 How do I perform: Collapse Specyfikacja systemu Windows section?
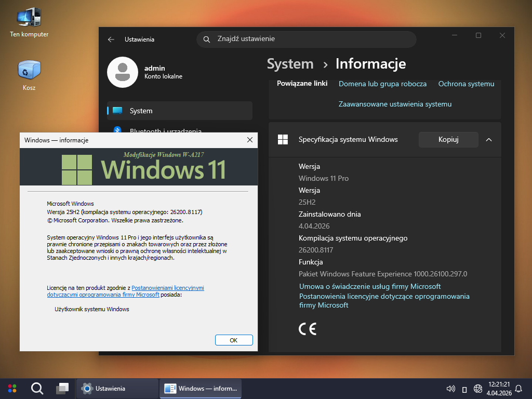click(x=489, y=140)
